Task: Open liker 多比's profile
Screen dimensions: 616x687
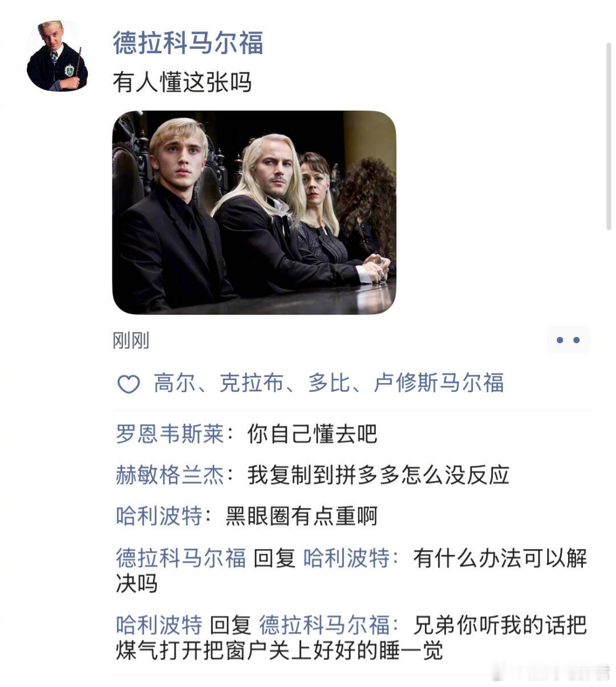Action: [x=329, y=383]
